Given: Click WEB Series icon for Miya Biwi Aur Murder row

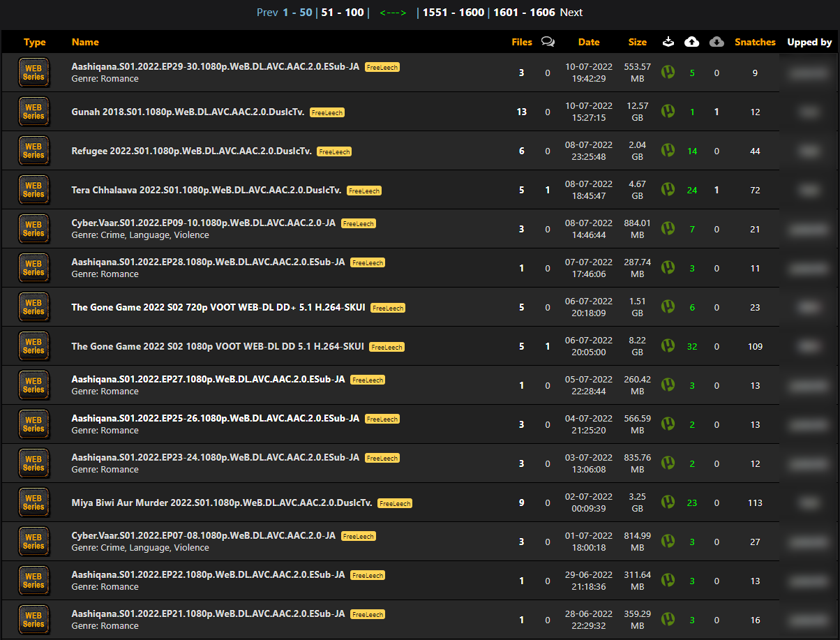Looking at the screenshot, I should coord(33,503).
